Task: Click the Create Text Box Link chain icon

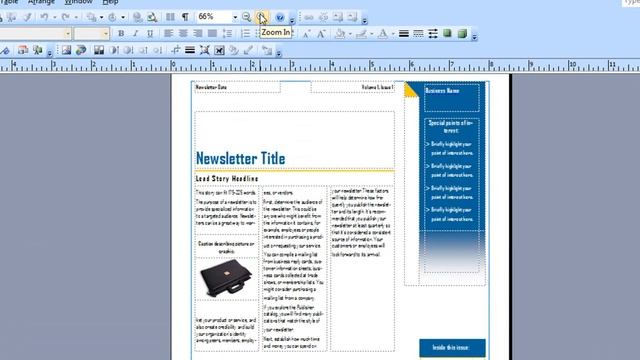Action: click(x=309, y=17)
